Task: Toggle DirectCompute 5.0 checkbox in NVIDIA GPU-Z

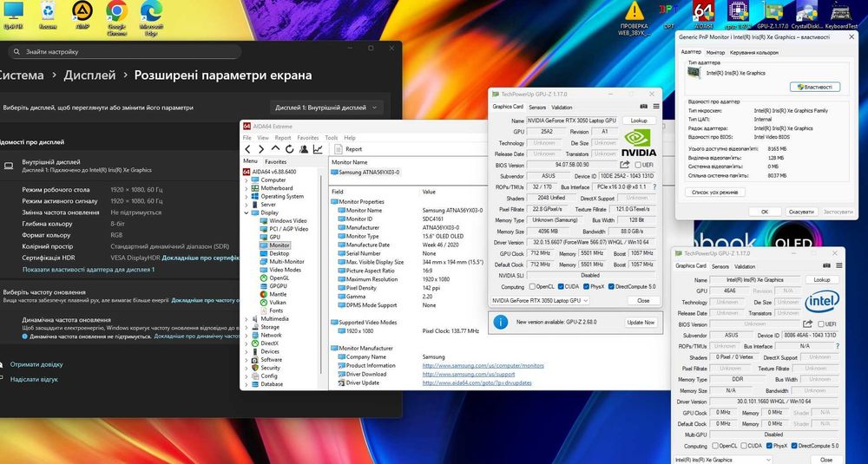Action: click(x=611, y=286)
